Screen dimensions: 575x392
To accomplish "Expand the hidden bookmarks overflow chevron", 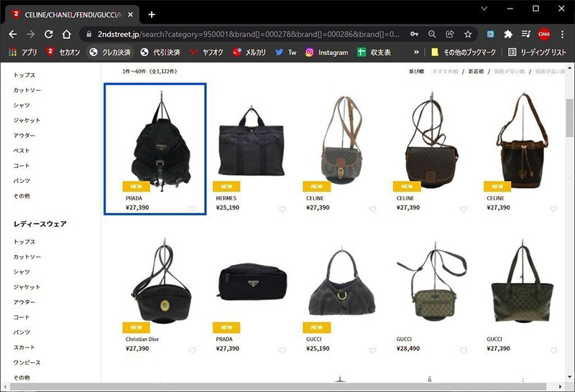I will pyautogui.click(x=417, y=52).
